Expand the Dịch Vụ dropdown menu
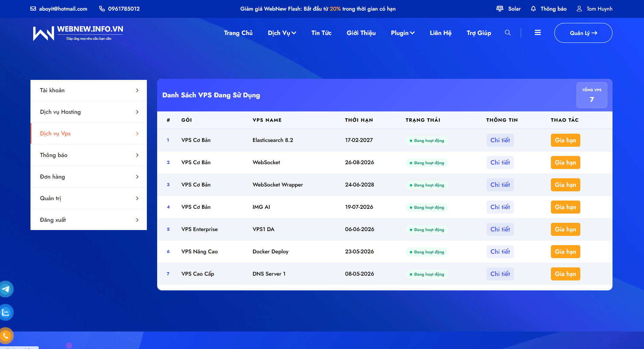The image size is (644, 349). click(282, 33)
